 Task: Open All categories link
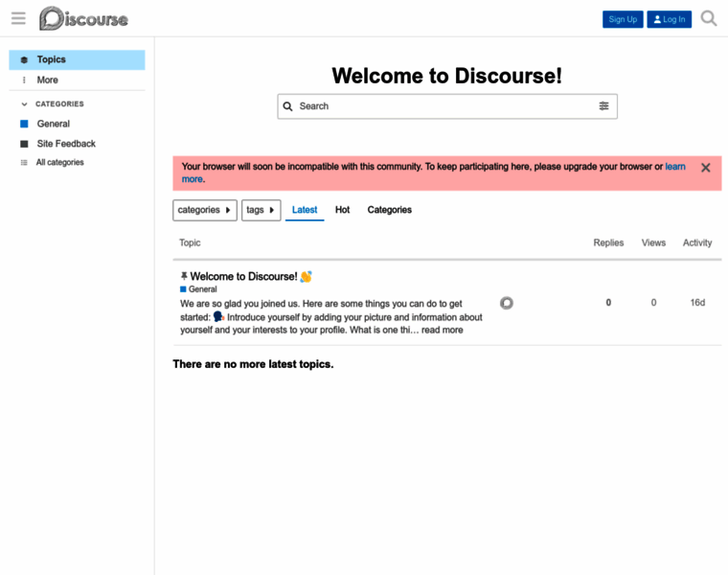[x=77, y=163]
